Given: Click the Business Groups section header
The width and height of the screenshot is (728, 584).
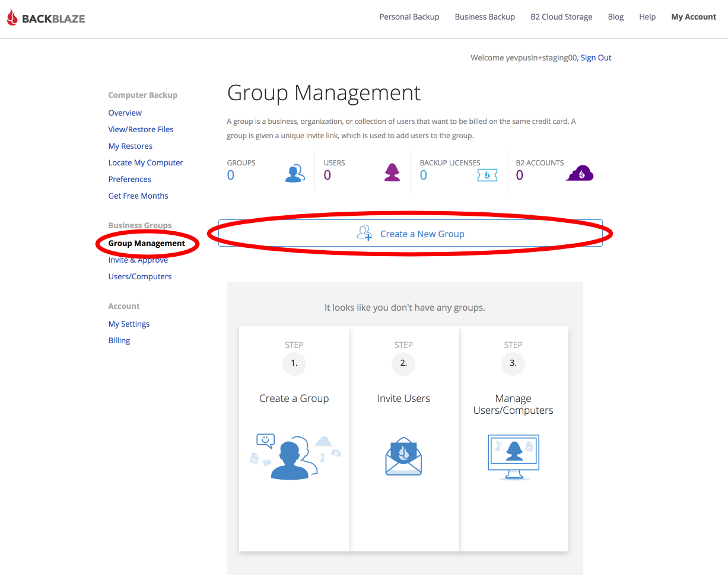Looking at the screenshot, I should point(140,225).
